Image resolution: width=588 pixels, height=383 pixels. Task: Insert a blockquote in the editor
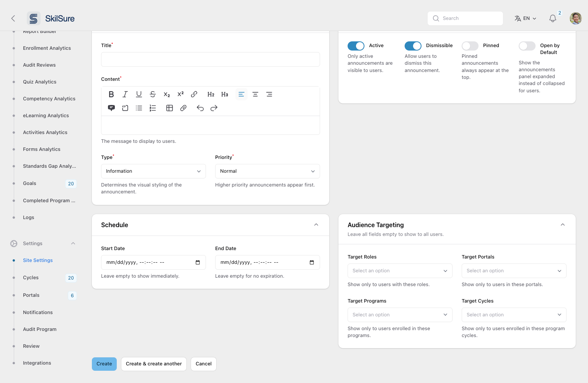coord(111,108)
